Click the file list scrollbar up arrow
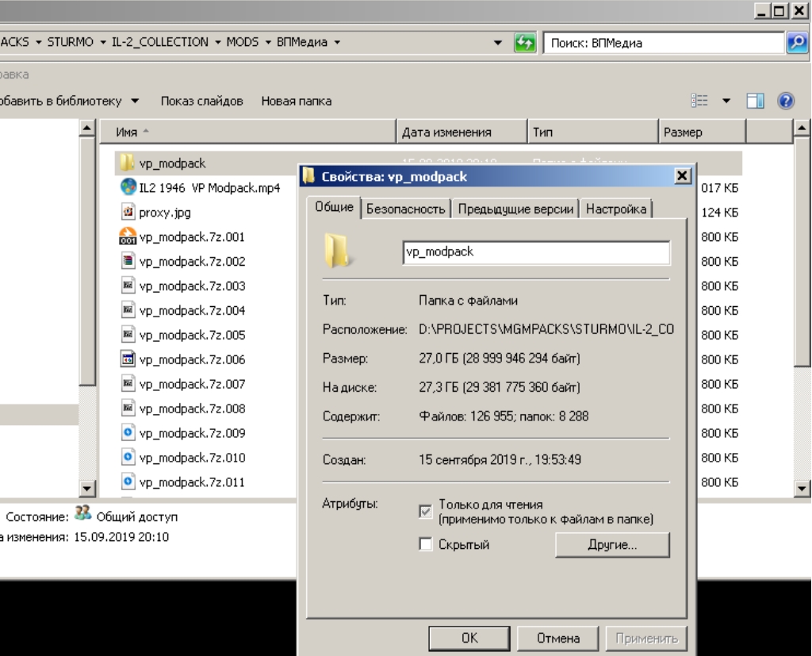This screenshot has width=812, height=656. point(802,128)
